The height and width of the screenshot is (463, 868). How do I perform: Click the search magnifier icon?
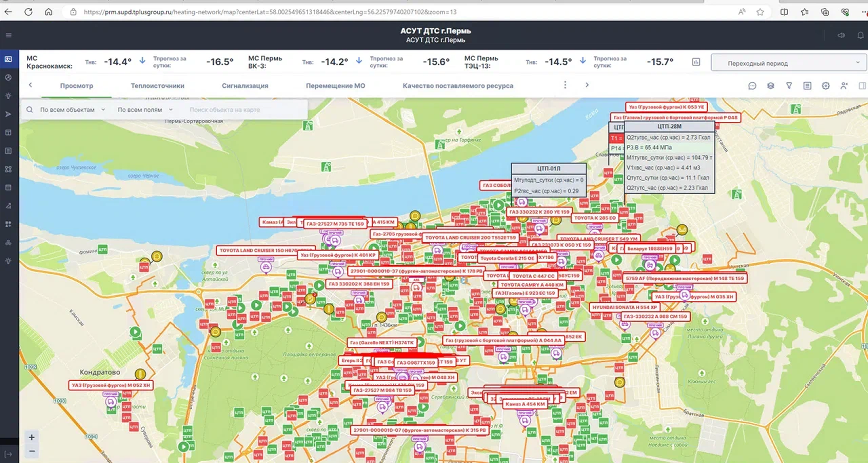coord(29,110)
